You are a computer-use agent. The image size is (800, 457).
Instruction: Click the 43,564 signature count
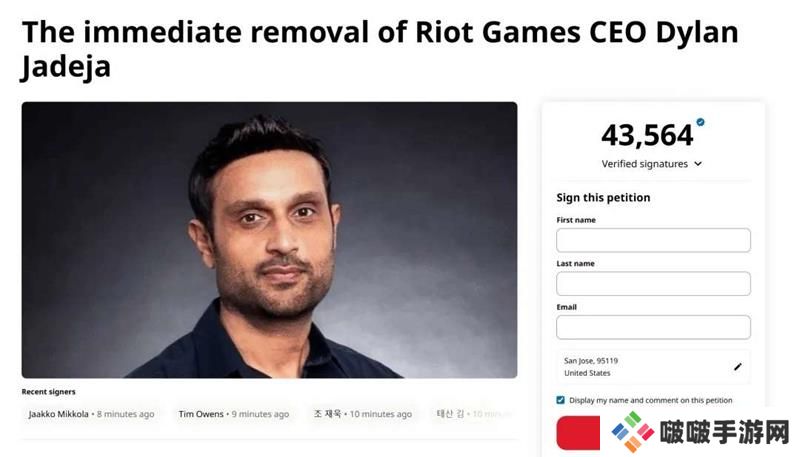pyautogui.click(x=647, y=135)
